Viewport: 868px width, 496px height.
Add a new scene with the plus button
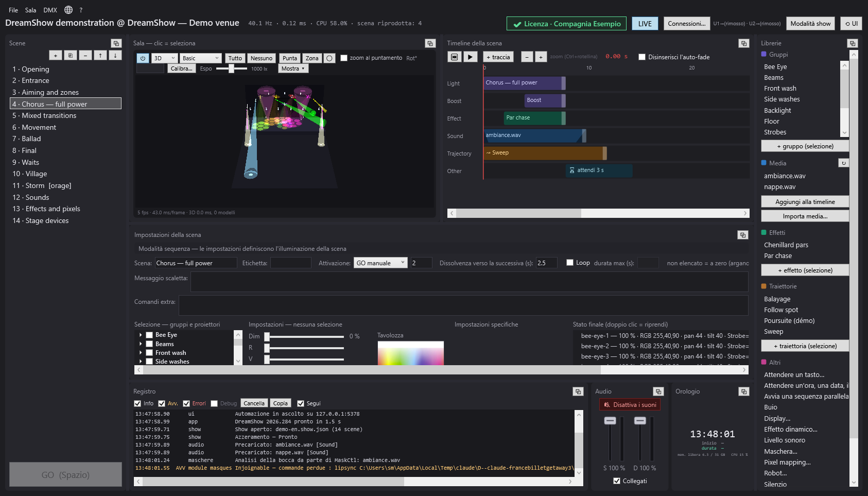[x=56, y=55]
